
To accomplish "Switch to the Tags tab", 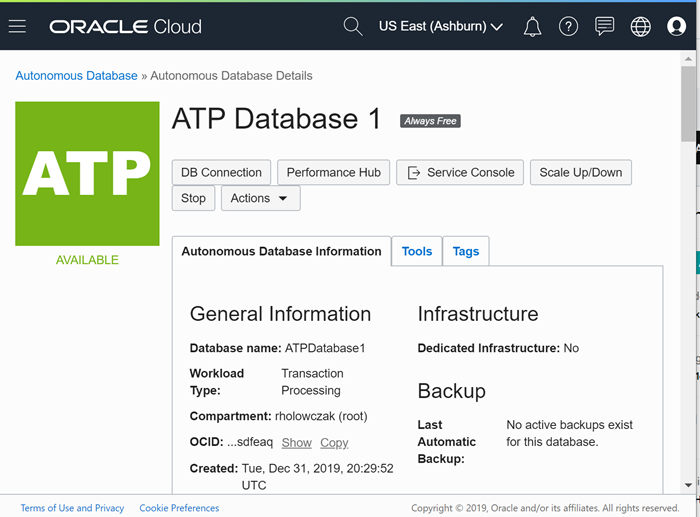I will point(466,251).
